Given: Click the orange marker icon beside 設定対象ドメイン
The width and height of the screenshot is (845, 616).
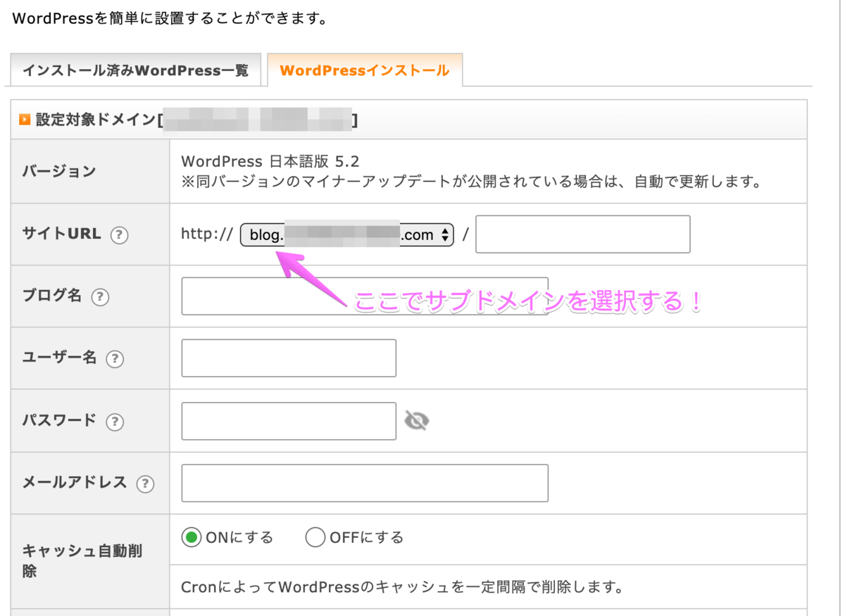Looking at the screenshot, I should (x=23, y=119).
